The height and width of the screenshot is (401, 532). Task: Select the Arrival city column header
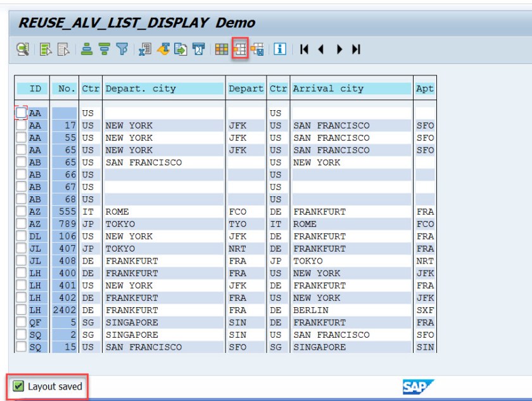(351, 89)
